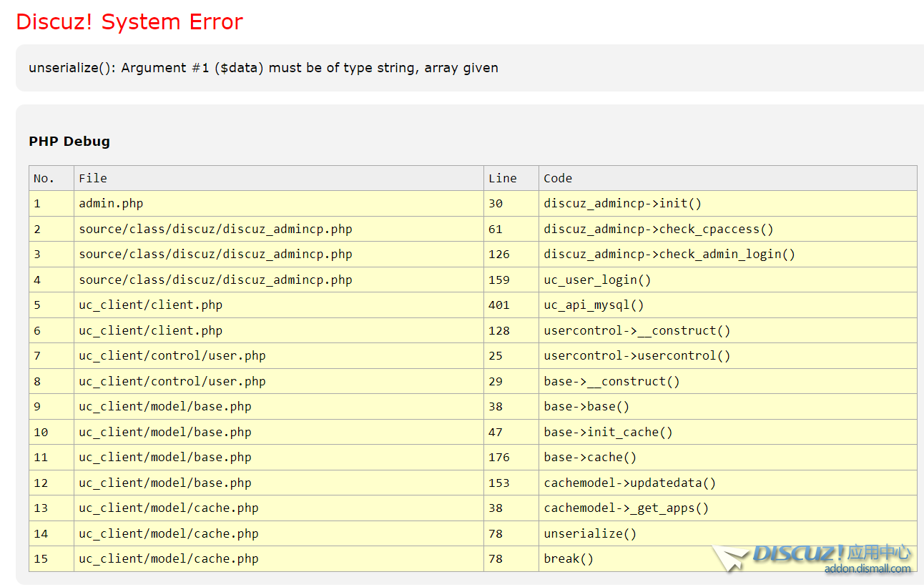The image size is (924, 587).
Task: Click the No. column header
Action: coord(44,178)
